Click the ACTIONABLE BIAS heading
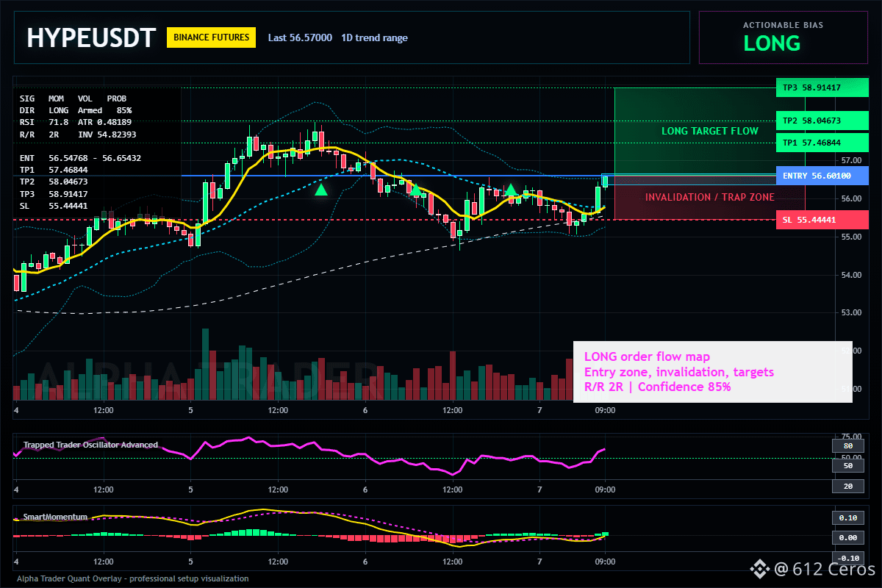882x588 pixels. (x=782, y=25)
